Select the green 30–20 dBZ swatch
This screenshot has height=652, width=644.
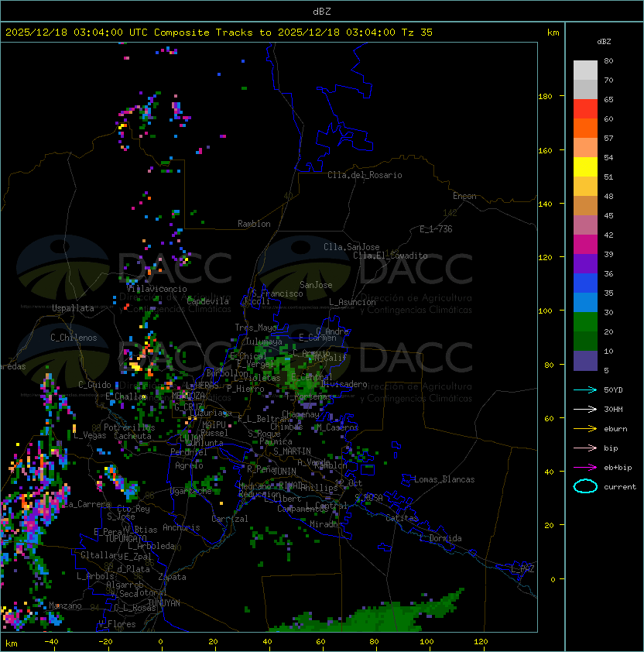click(x=585, y=322)
